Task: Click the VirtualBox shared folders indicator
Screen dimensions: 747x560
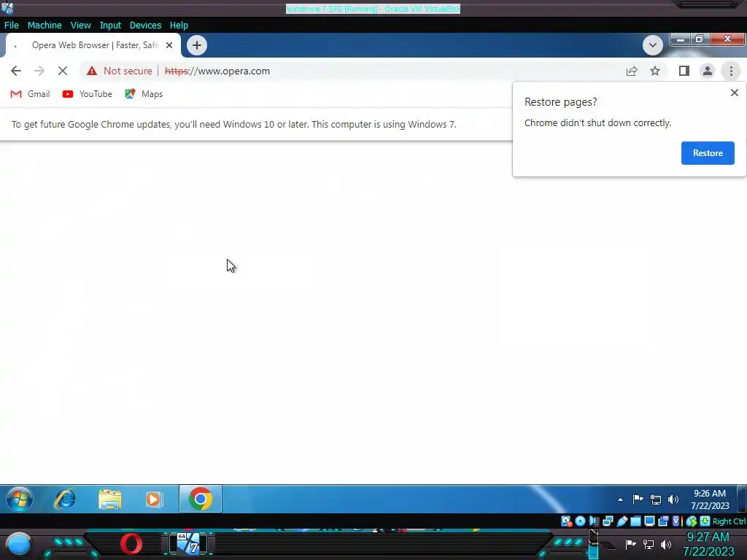Action: 635,521
